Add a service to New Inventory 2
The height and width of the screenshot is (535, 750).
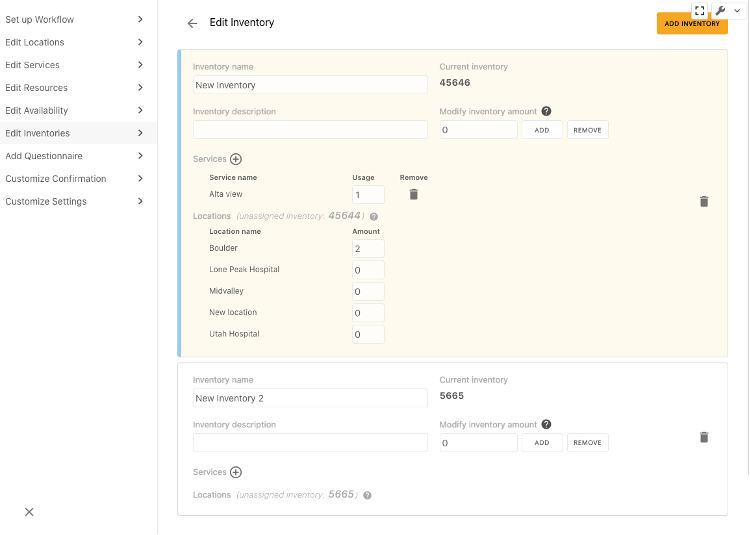pyautogui.click(x=236, y=472)
